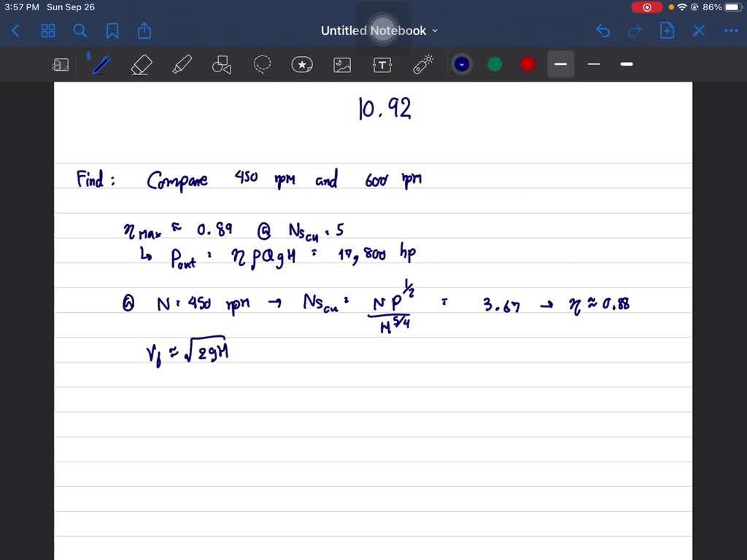Screen dimensions: 747x560
Task: Undo the last stroke
Action: click(603, 31)
